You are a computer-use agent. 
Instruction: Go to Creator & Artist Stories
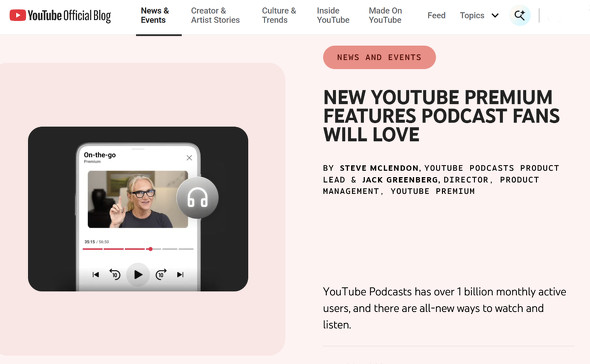pyautogui.click(x=215, y=15)
